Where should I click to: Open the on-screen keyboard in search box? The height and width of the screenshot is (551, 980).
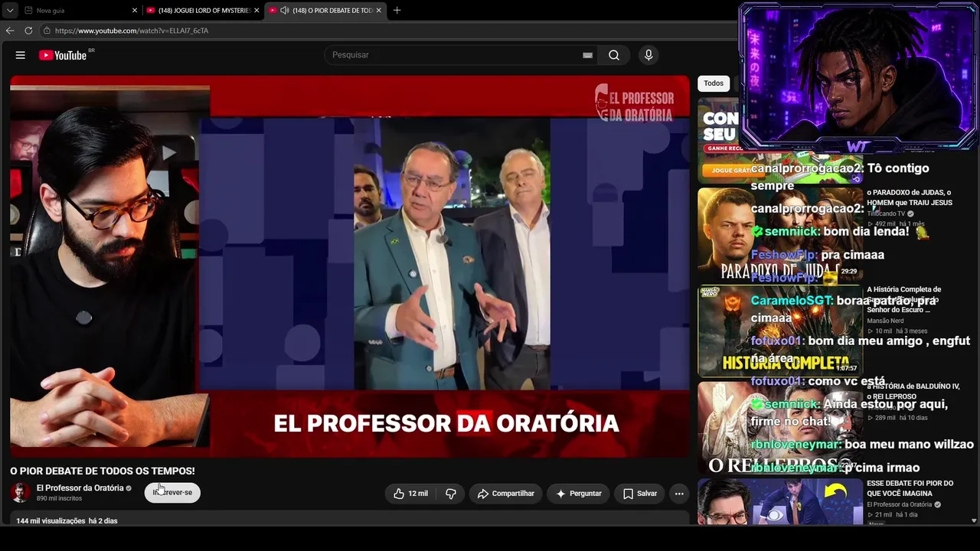[587, 55]
